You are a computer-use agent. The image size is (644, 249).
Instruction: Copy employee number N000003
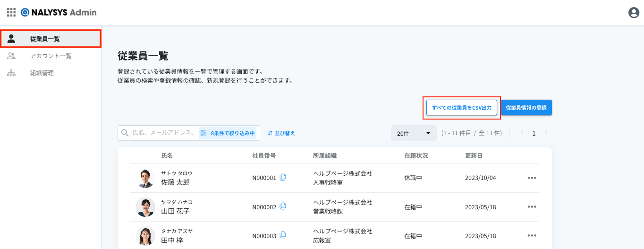pos(283,235)
